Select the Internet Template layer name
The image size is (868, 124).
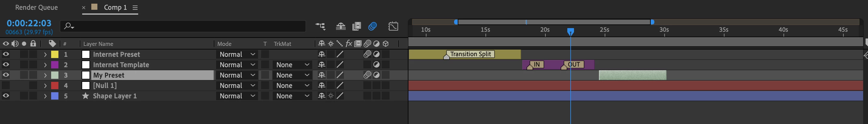121,64
